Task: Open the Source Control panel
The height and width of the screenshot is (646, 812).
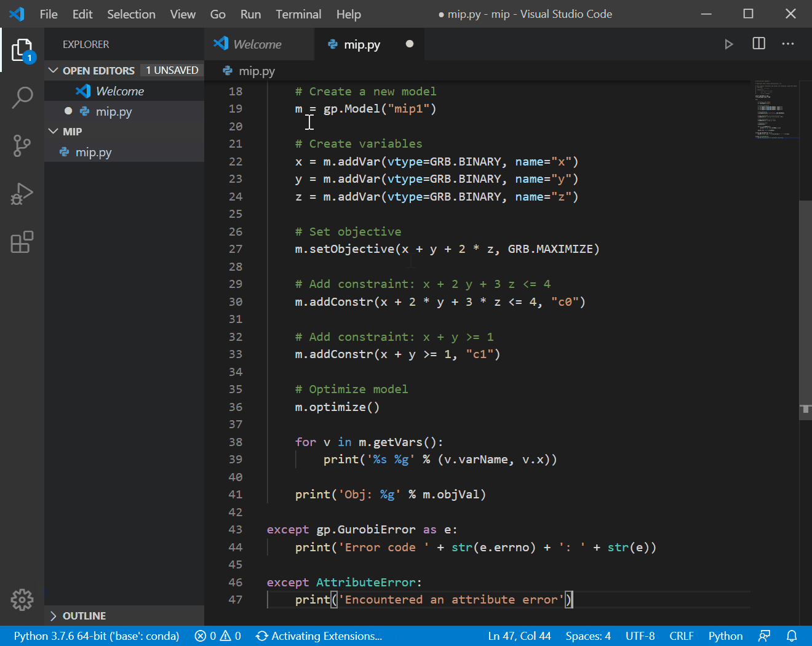Action: click(22, 146)
